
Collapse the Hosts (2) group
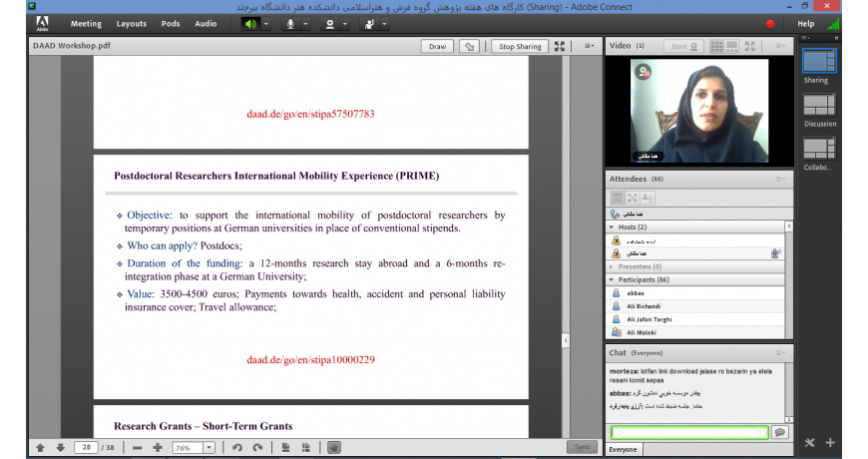(612, 228)
